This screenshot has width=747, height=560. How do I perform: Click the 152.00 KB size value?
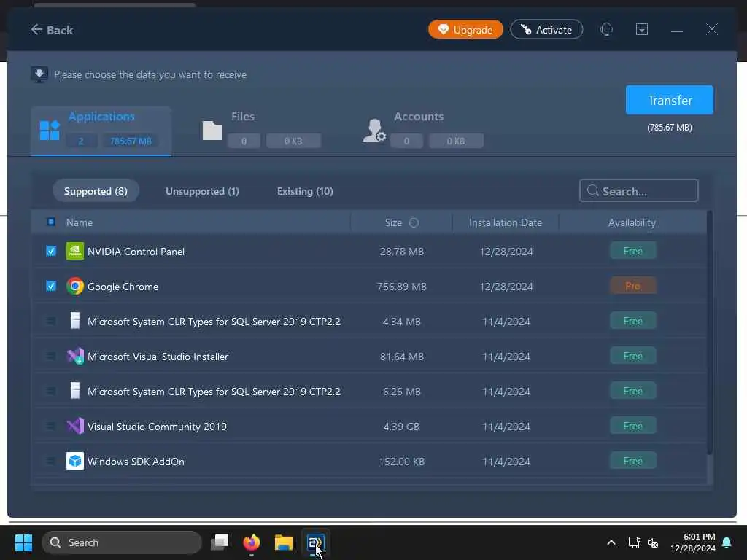point(402,462)
